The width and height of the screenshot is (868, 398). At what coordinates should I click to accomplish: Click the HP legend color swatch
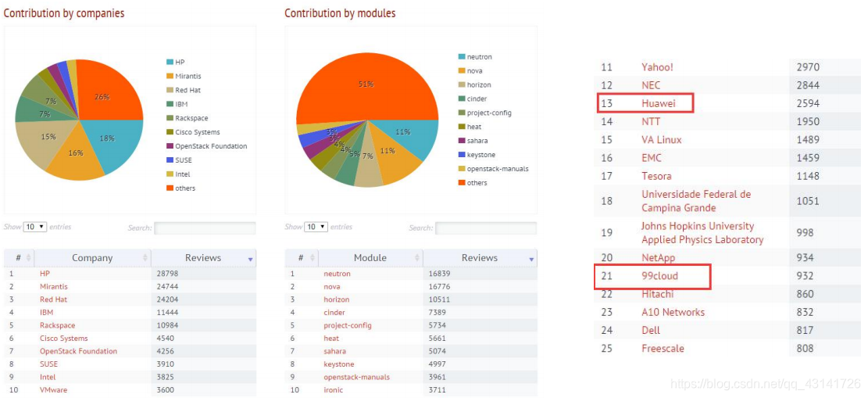(x=170, y=62)
